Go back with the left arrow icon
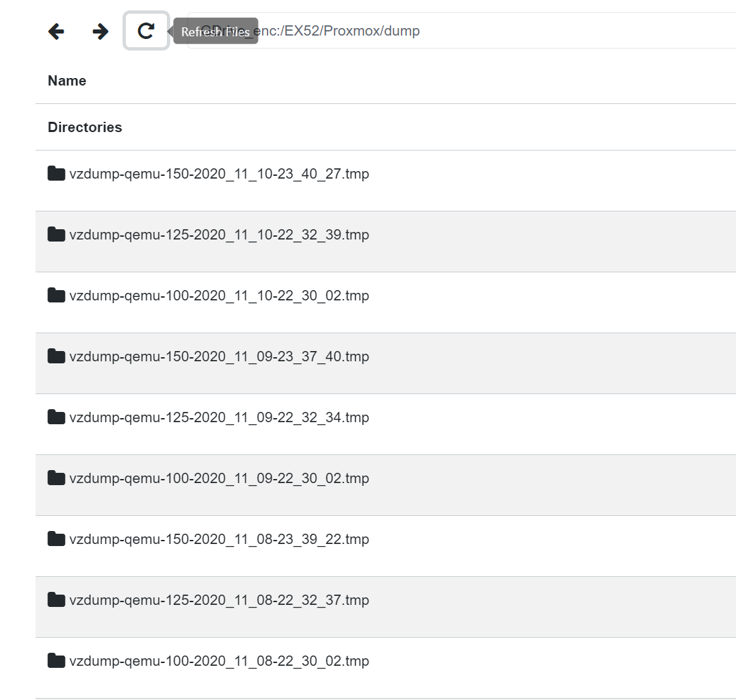The image size is (736, 700). click(x=56, y=31)
